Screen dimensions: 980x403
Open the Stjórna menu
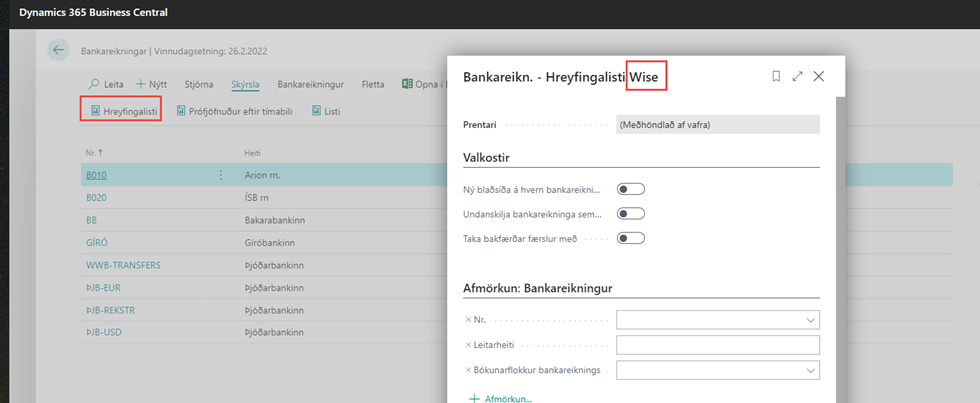(199, 85)
